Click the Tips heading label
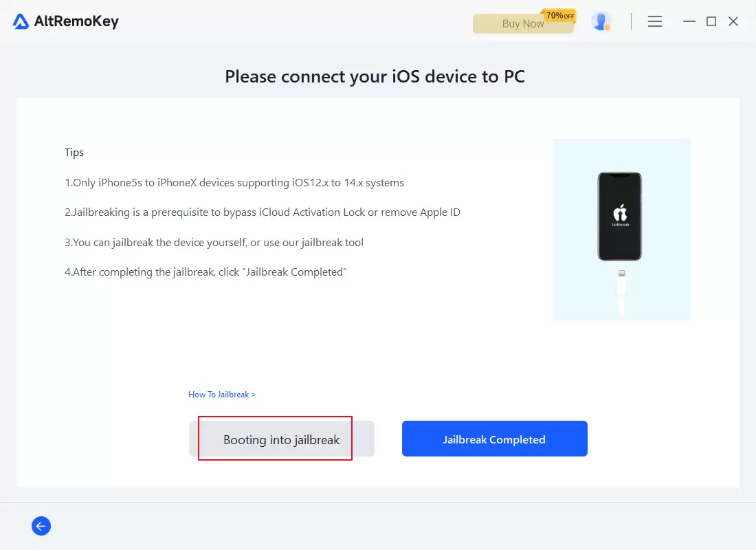 click(74, 153)
